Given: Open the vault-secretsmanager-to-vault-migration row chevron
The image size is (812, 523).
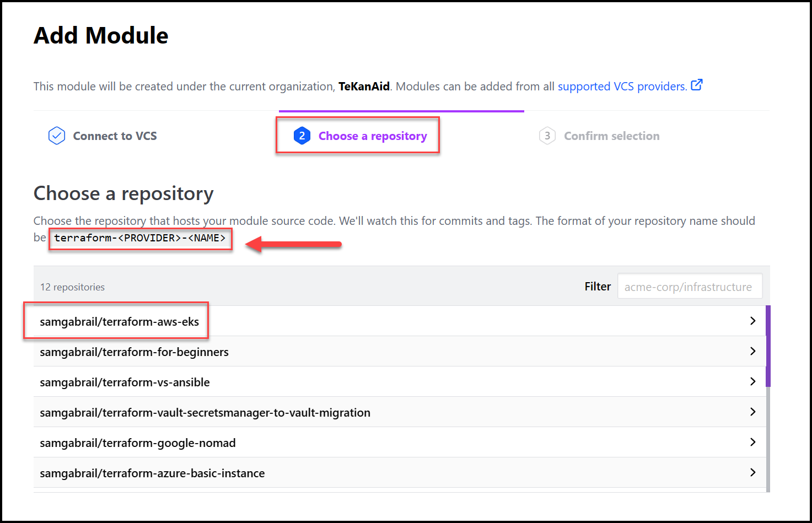Looking at the screenshot, I should coord(752,412).
